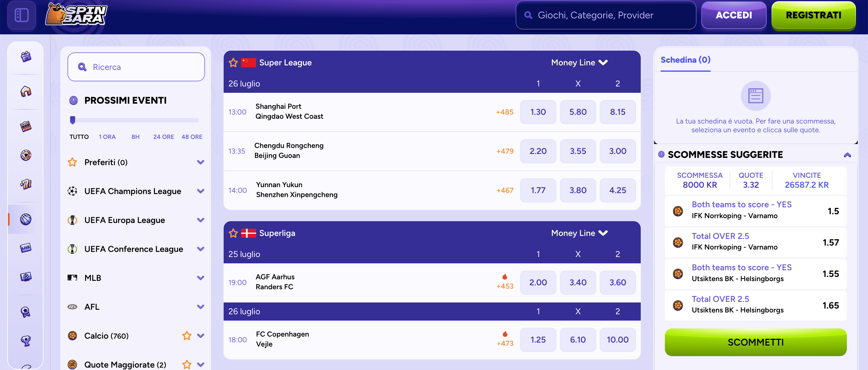Screen dimensions: 868x370
Task: Open the Money Line dropdown for Super League
Action: click(579, 62)
